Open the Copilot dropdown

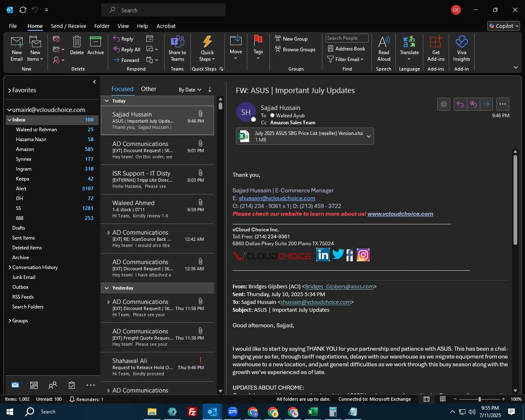tap(504, 26)
